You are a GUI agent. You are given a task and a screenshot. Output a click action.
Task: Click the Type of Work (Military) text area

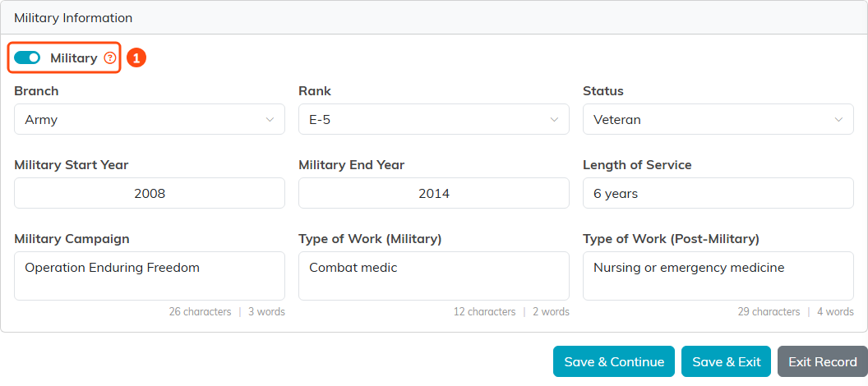tap(433, 276)
